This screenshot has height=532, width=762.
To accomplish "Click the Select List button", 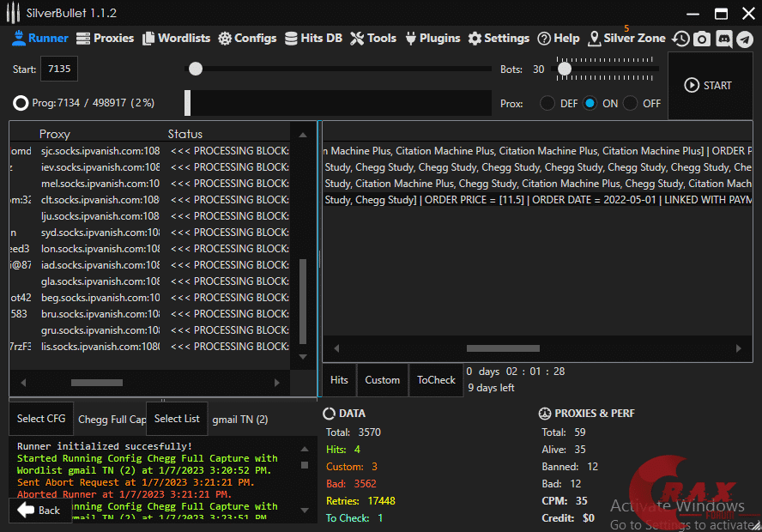I will 177,419.
